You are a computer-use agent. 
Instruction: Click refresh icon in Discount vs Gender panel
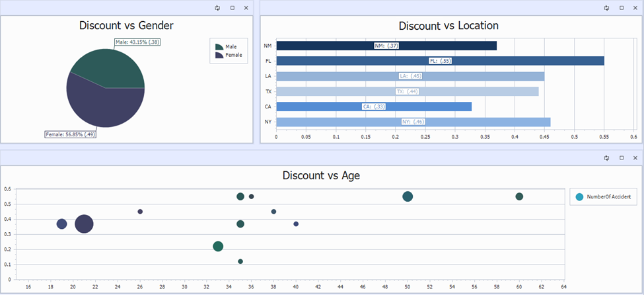click(217, 8)
